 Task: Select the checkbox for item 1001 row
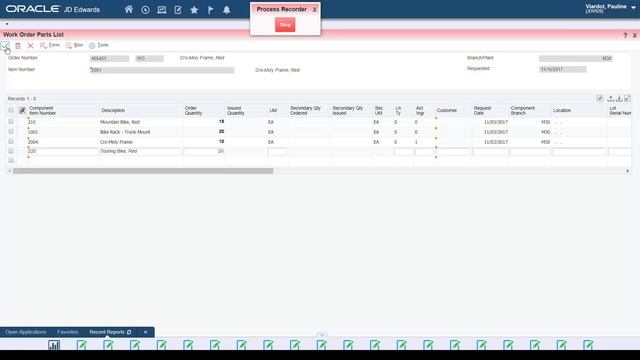(x=11, y=131)
